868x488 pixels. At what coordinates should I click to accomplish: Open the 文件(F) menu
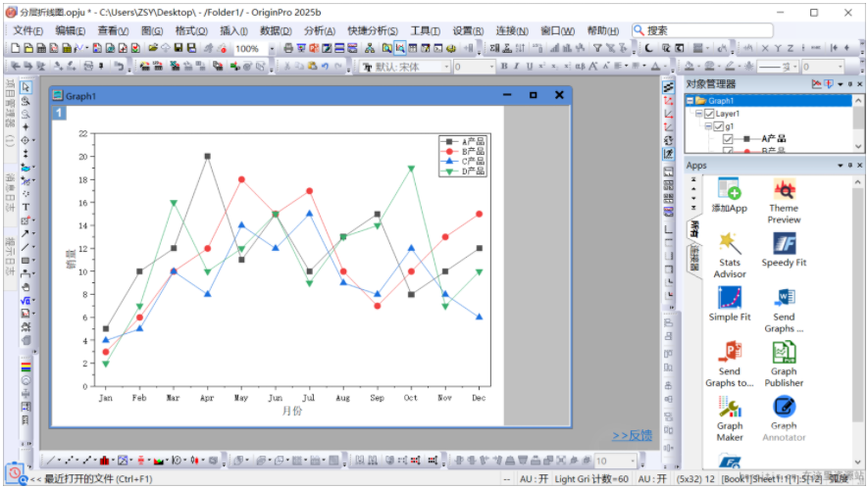[27, 30]
